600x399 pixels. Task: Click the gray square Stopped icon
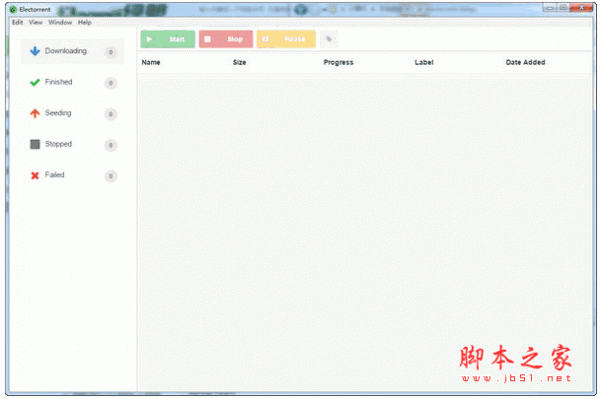click(35, 144)
